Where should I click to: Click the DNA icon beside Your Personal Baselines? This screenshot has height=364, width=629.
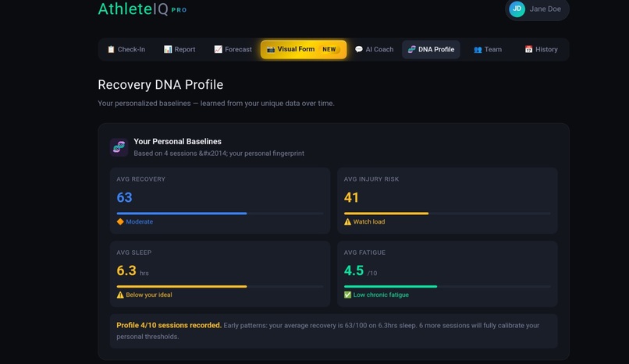(x=119, y=147)
